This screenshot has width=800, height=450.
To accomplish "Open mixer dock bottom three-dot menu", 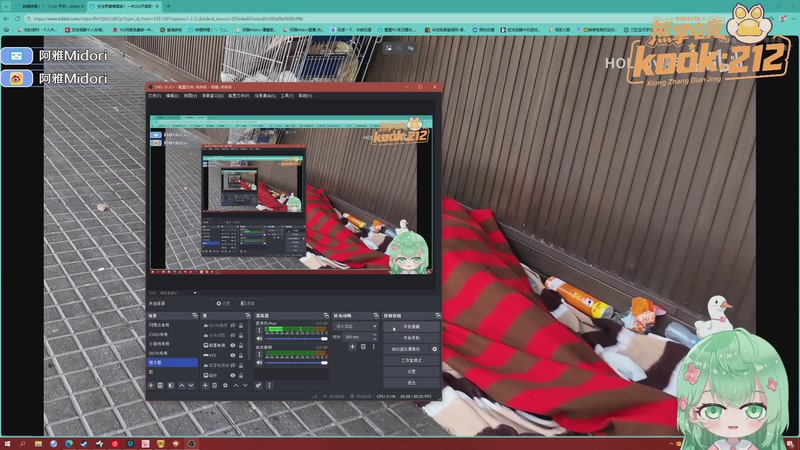I will click(x=269, y=385).
